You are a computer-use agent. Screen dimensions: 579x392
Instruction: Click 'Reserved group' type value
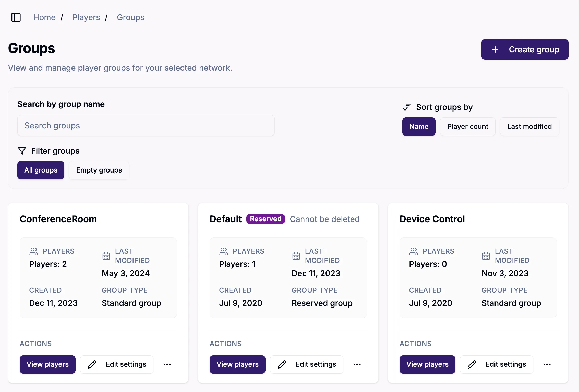pos(322,303)
